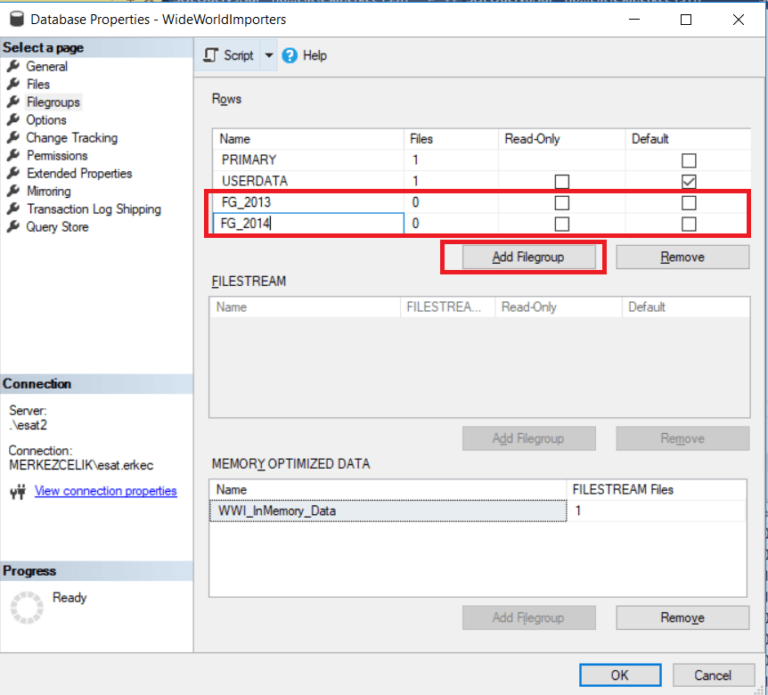The image size is (768, 695).
Task: Open the Script dropdown arrow
Action: coord(269,55)
